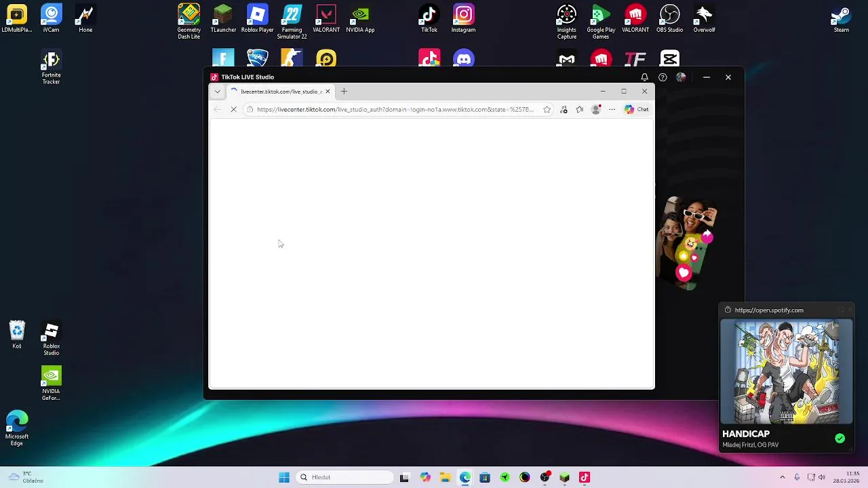
Task: Click the Mladej Fritzl, OG PAV artist text
Action: click(750, 445)
